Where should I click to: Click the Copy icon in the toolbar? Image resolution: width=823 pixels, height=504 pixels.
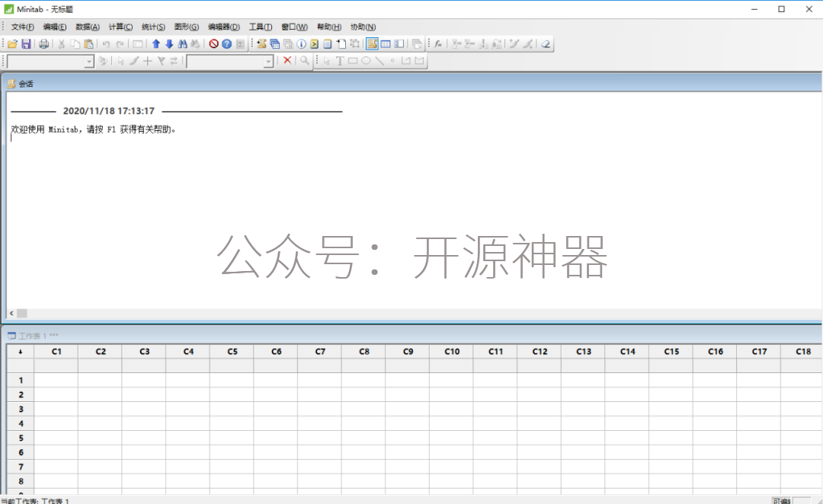click(x=75, y=44)
